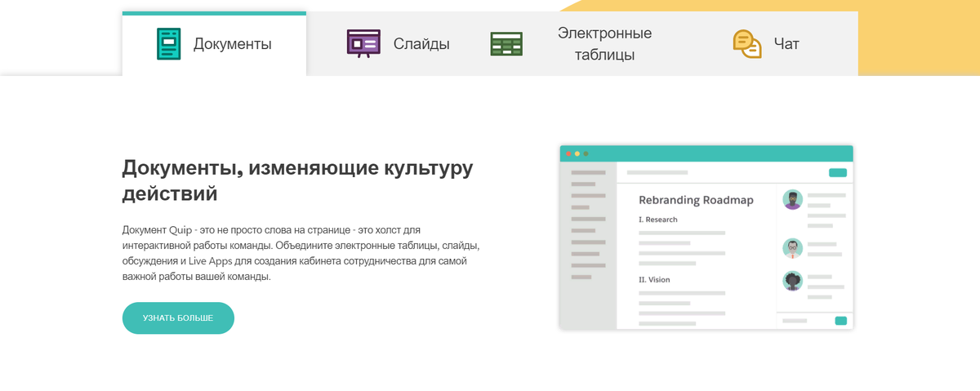This screenshot has height=391, width=980.
Task: Click the teal document icon in Документы tab
Action: (168, 44)
